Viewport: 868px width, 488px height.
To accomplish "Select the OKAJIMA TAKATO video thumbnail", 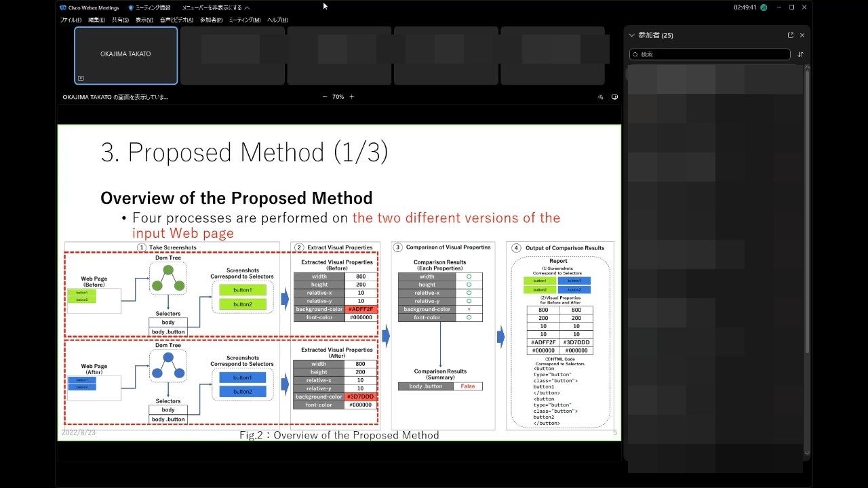I will click(125, 56).
